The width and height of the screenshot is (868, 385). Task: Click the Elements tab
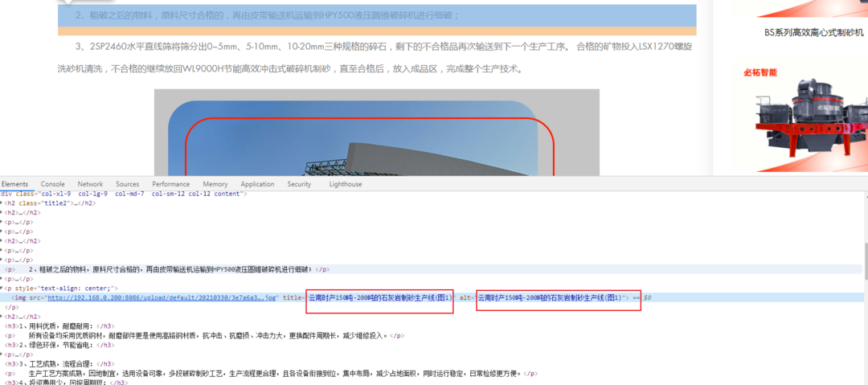tap(14, 184)
